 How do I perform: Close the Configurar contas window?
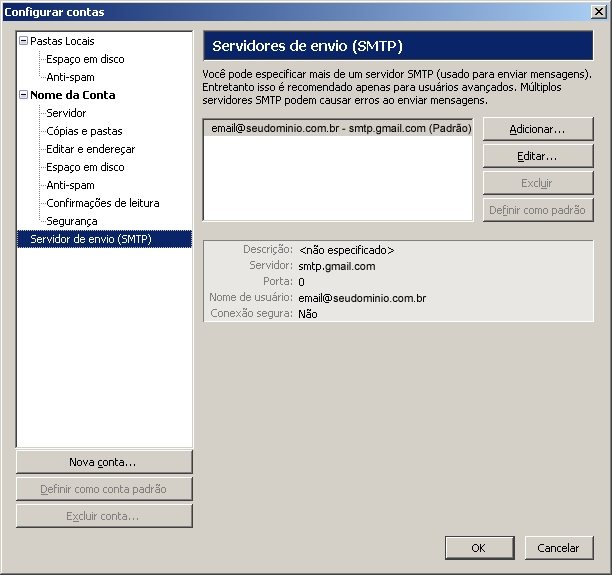[x=598, y=12]
